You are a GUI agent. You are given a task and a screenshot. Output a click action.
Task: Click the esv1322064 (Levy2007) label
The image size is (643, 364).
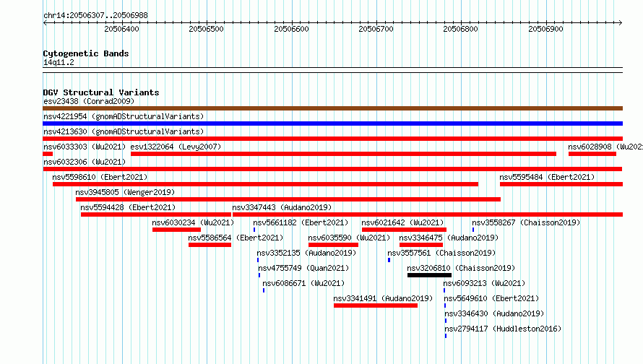coord(176,147)
